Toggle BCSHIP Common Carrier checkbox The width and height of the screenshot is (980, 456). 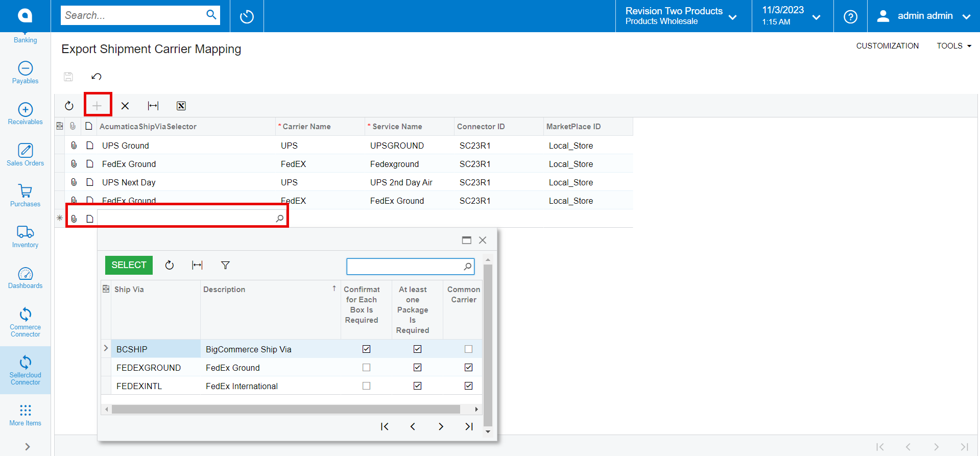point(468,349)
